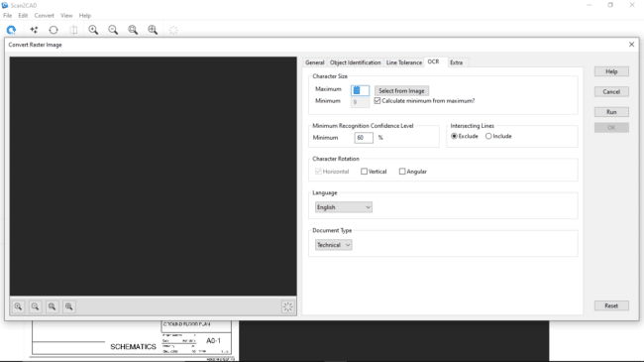Toggle the Horizontal character rotation checkbox

point(318,172)
